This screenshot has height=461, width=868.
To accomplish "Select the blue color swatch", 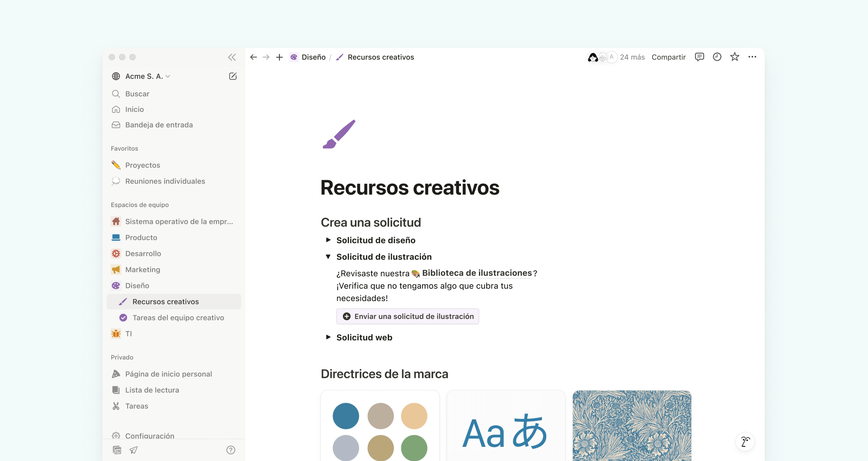I will pos(346,416).
